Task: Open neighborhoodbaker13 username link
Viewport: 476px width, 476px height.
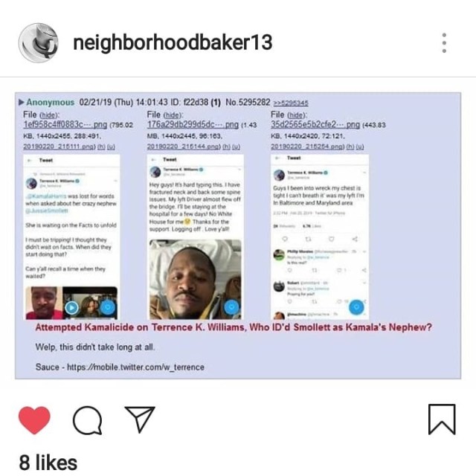Action: pyautogui.click(x=173, y=42)
